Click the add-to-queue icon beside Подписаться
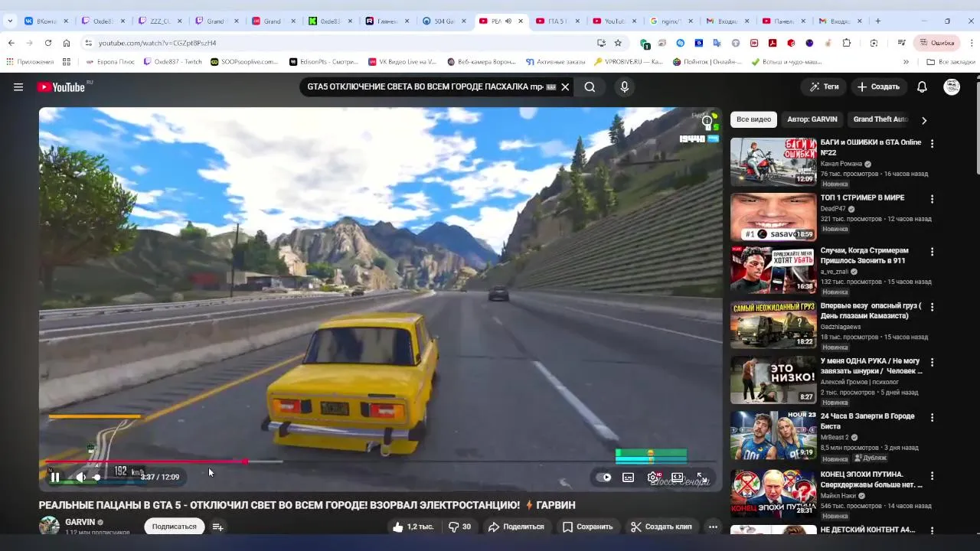This screenshot has height=551, width=980. 217,527
